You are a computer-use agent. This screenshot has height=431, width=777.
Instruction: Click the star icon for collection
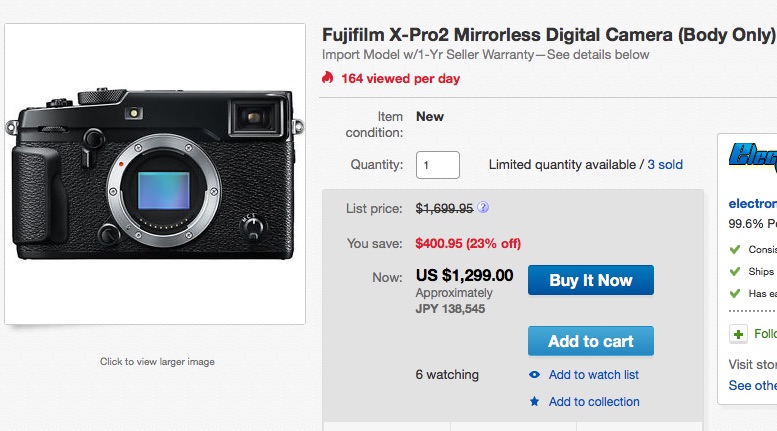[x=534, y=401]
